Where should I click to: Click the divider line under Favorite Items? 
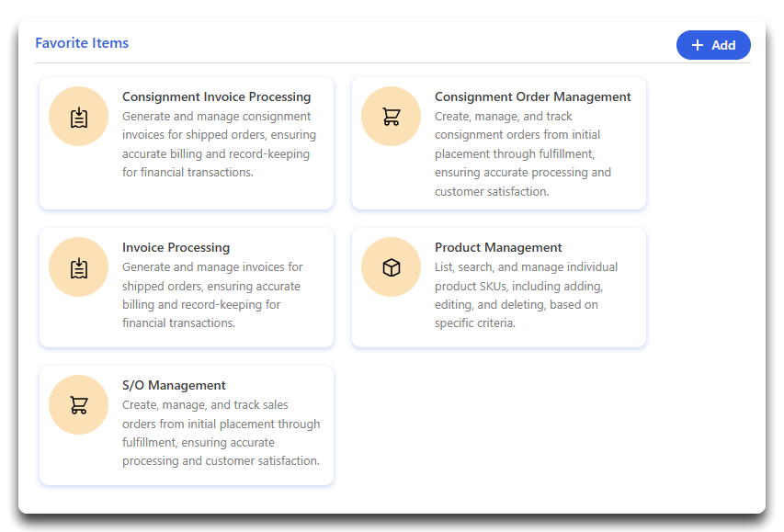coord(392,63)
